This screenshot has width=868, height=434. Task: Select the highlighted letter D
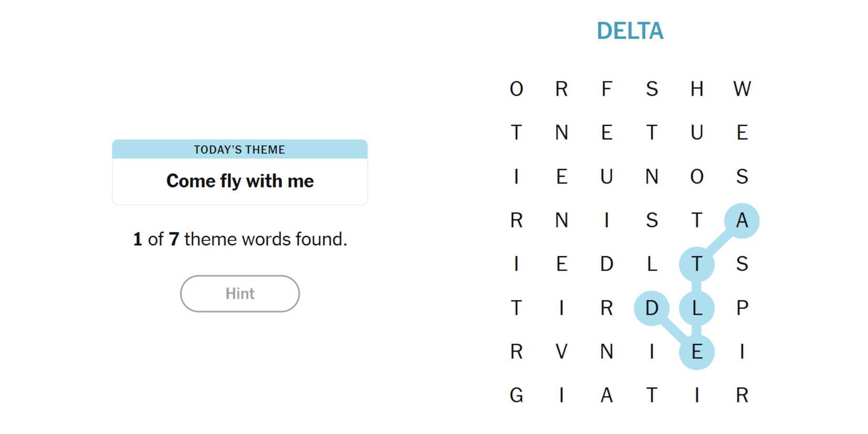point(652,308)
